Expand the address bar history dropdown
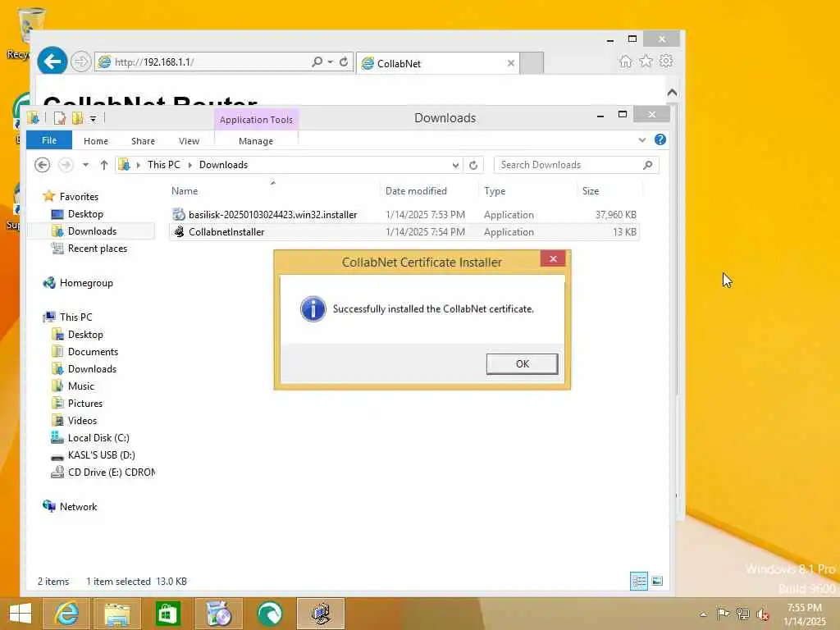This screenshot has height=630, width=840. tap(455, 165)
